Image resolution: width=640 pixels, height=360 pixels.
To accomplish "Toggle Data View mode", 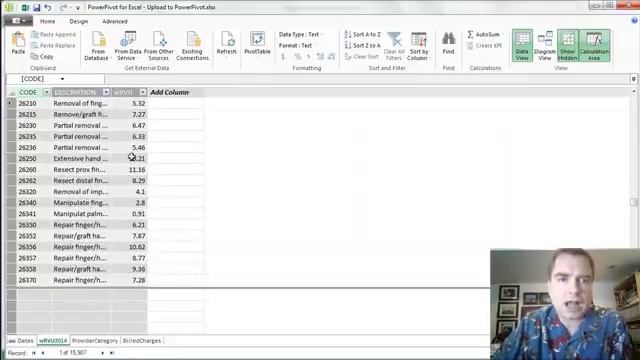I will [522, 46].
